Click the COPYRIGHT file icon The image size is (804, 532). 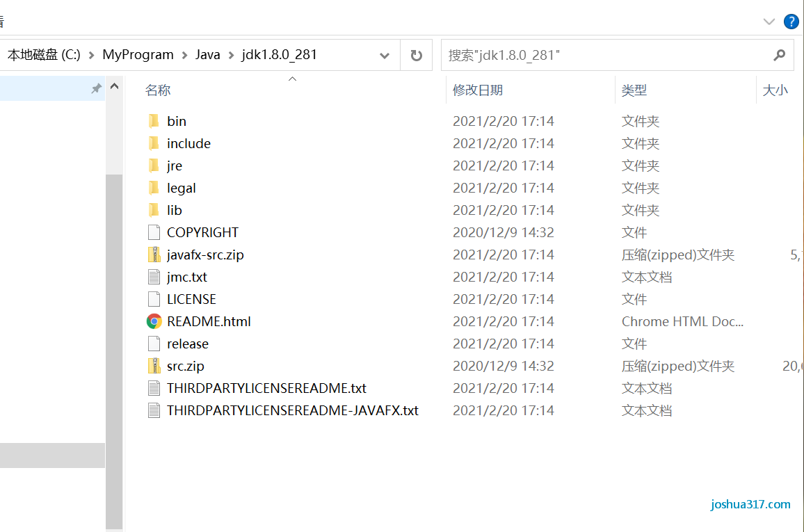pyautogui.click(x=154, y=232)
